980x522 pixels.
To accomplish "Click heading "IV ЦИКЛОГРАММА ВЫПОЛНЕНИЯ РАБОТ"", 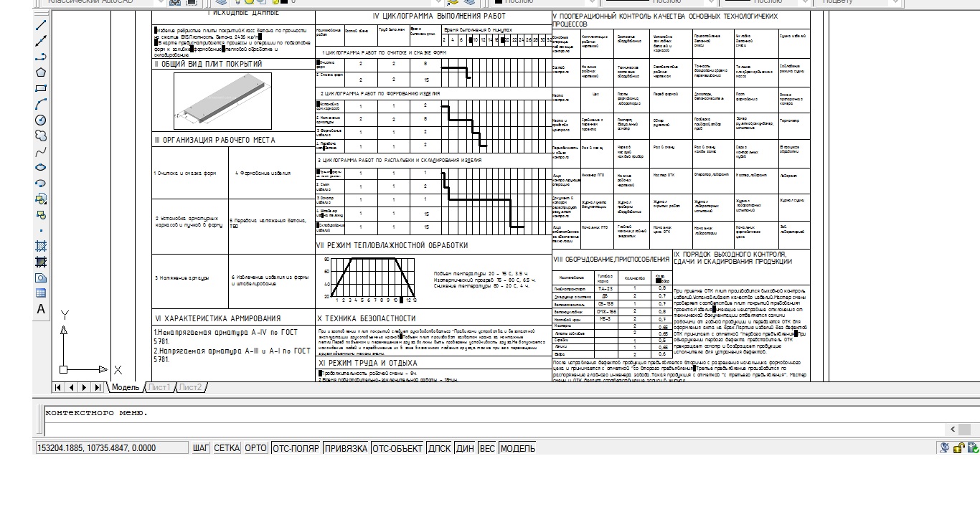I will (x=439, y=16).
